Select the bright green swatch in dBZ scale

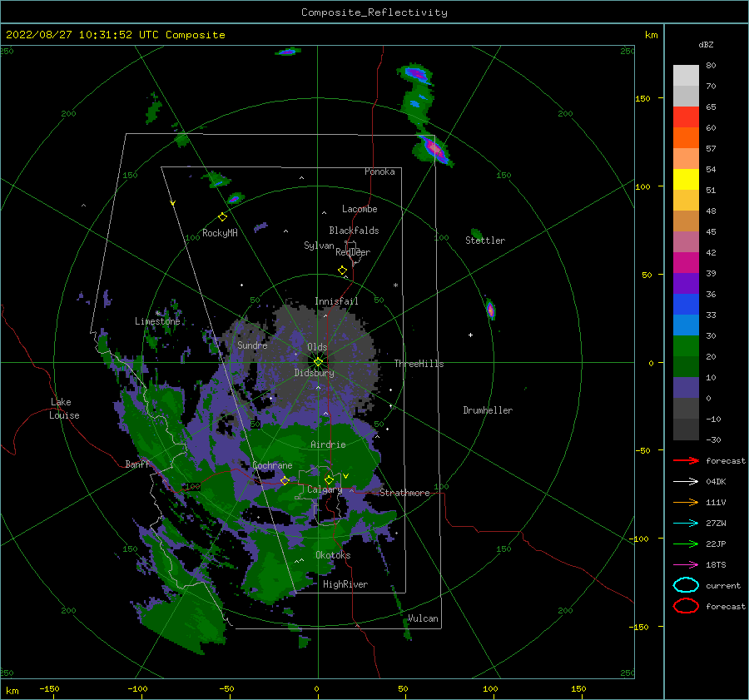686,345
